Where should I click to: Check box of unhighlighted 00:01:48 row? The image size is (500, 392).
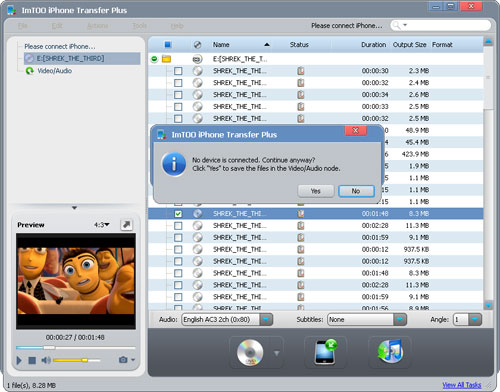point(178,273)
